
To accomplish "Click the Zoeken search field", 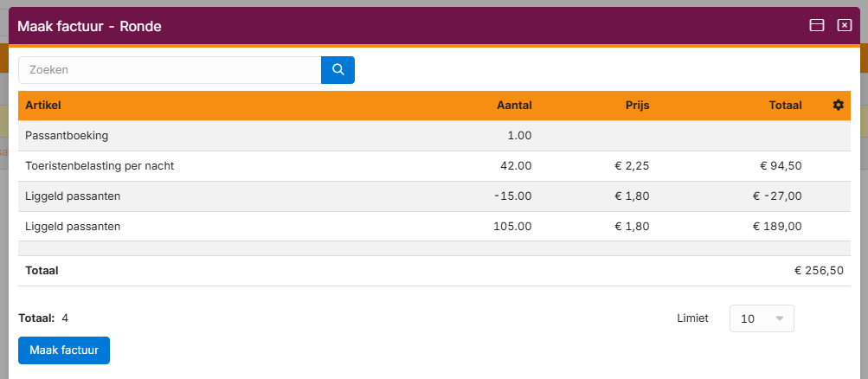I will [x=170, y=70].
